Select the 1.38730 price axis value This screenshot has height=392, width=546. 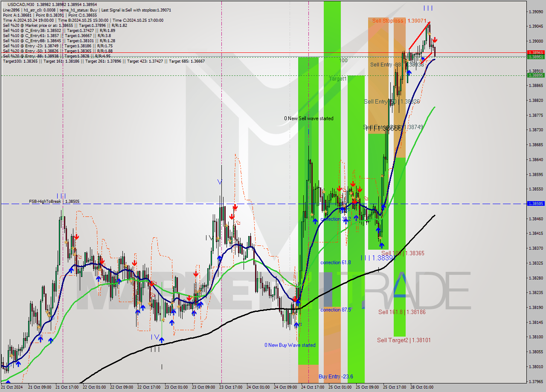coord(535,130)
